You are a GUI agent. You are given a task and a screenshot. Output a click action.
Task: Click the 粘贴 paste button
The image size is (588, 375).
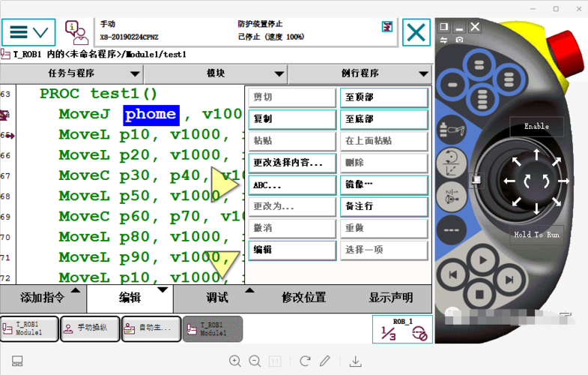pos(292,141)
